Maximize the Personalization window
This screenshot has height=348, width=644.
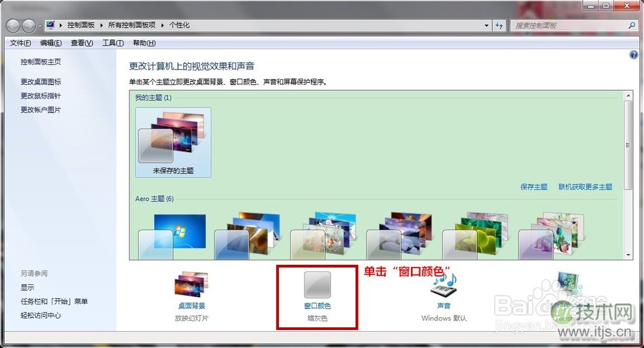(606, 6)
